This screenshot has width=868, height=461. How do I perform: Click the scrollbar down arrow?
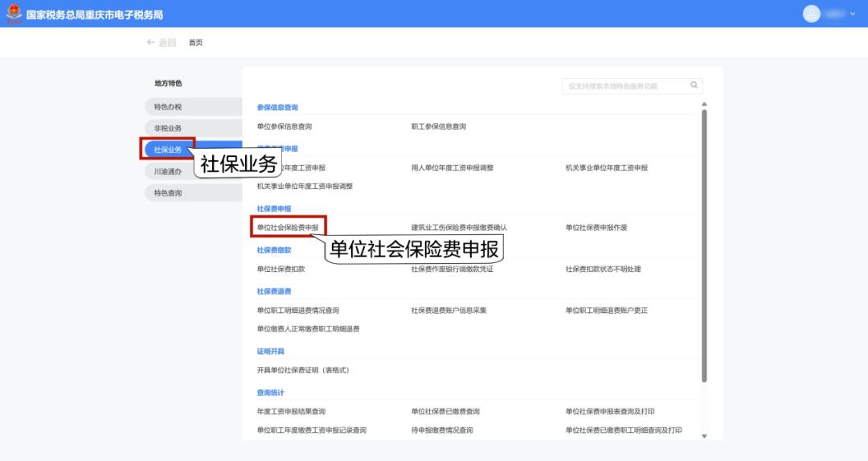point(705,436)
